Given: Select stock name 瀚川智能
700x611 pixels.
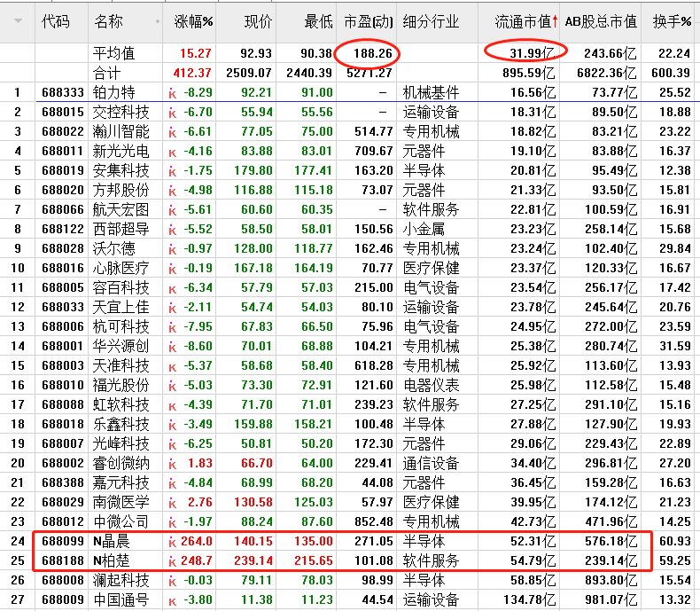Looking at the screenshot, I should click(121, 131).
